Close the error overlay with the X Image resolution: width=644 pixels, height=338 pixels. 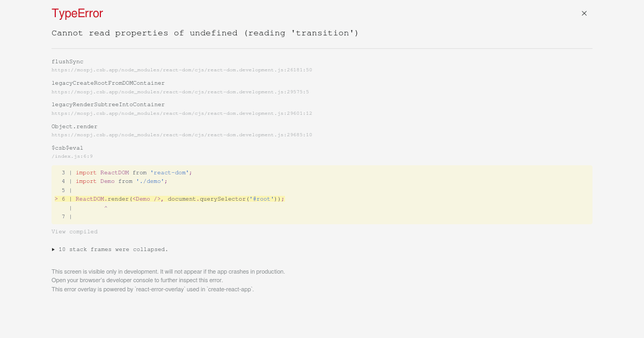click(x=584, y=13)
